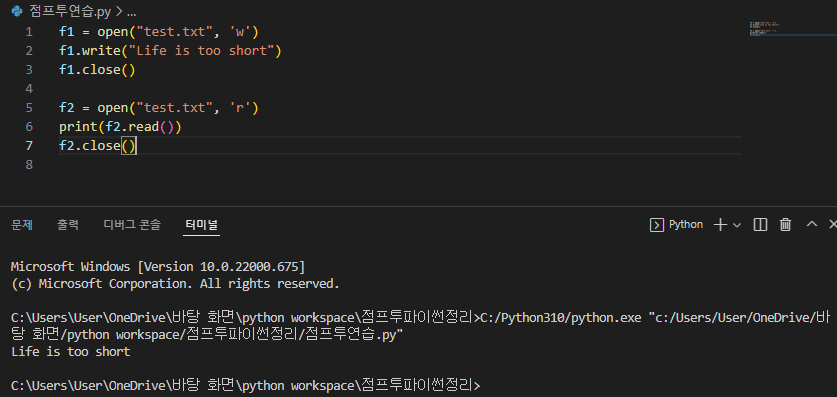This screenshot has height=397, width=837.
Task: Click Microsoft Windows version line in terminal
Action: point(158,266)
